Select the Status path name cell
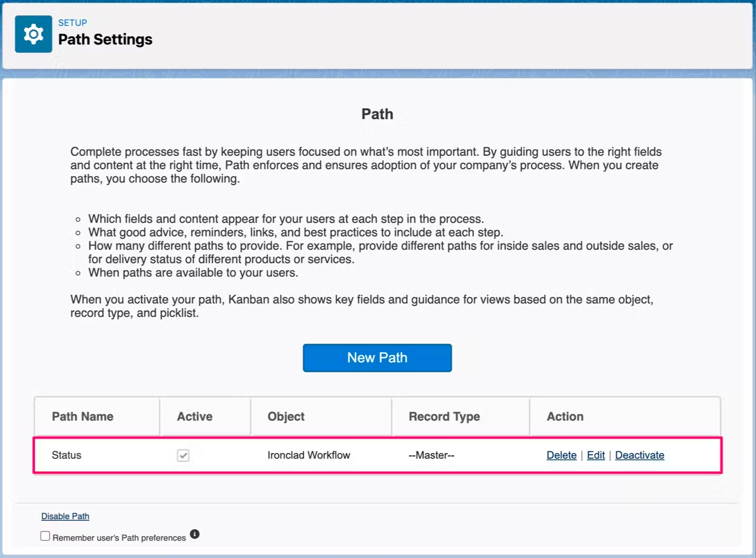756x558 pixels. point(67,455)
